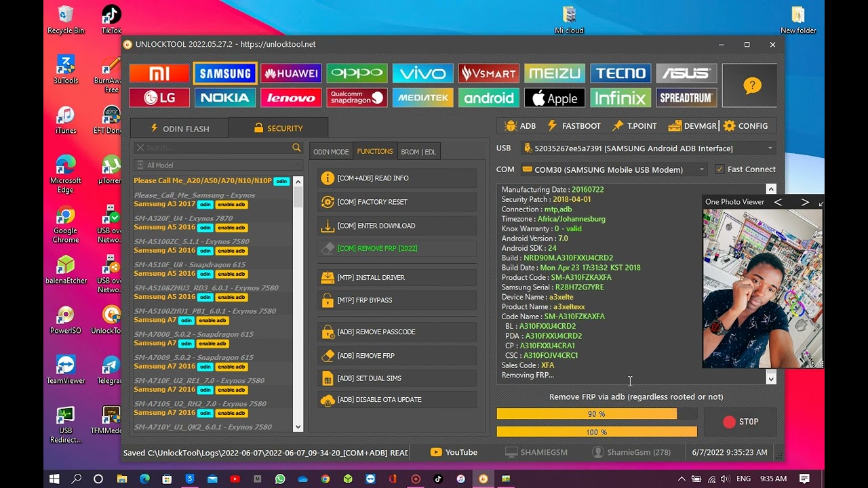Viewport: 868px width, 488px height.
Task: Open the T.POINT tool
Action: (x=634, y=126)
